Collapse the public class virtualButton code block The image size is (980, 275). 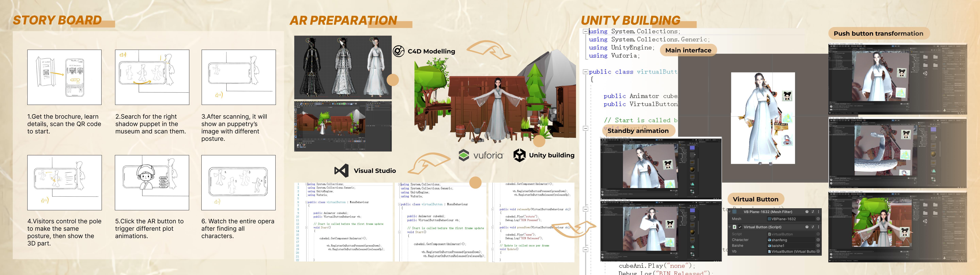point(585,71)
